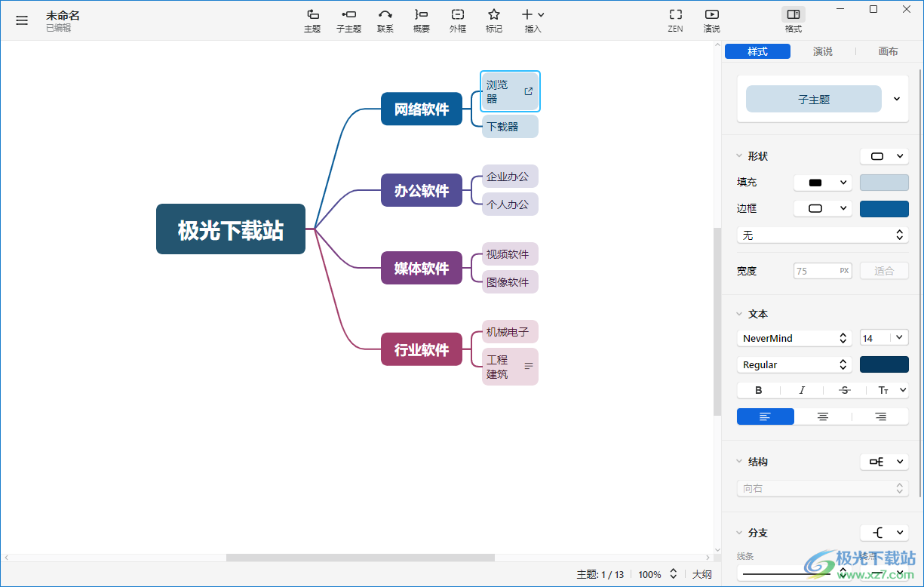This screenshot has height=587, width=924.
Task: Collapse the 形状 section
Action: pos(739,156)
